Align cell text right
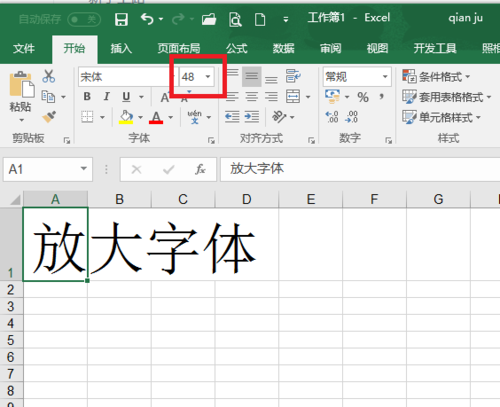The image size is (500, 407). point(271,97)
